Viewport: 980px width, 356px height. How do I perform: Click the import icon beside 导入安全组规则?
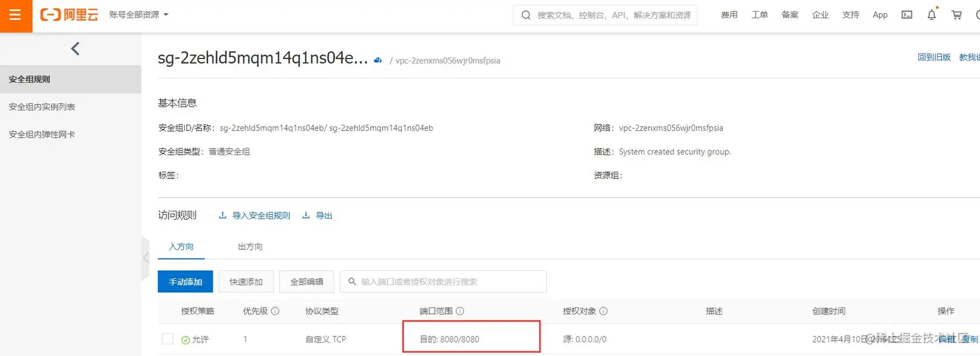[x=222, y=215]
